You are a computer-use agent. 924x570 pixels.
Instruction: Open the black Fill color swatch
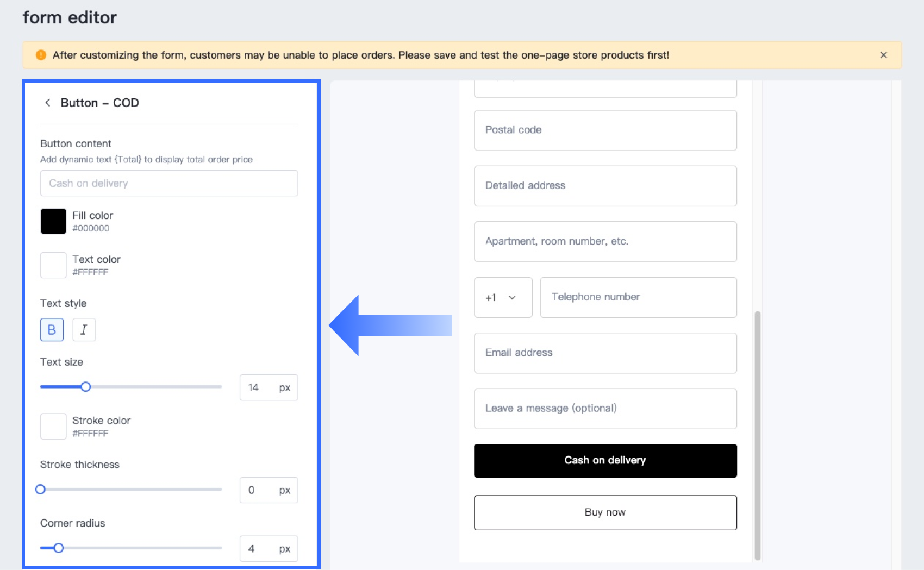53,221
